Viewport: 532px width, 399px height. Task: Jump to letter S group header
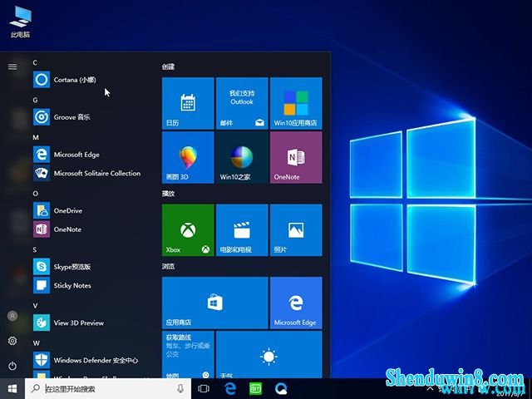pyautogui.click(x=35, y=249)
